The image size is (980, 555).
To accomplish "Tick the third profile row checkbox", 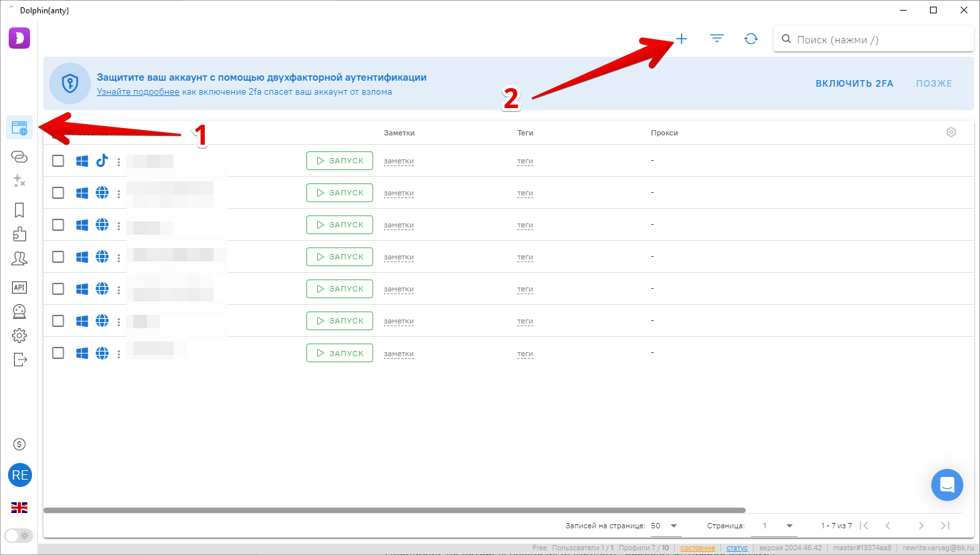I will 58,225.
